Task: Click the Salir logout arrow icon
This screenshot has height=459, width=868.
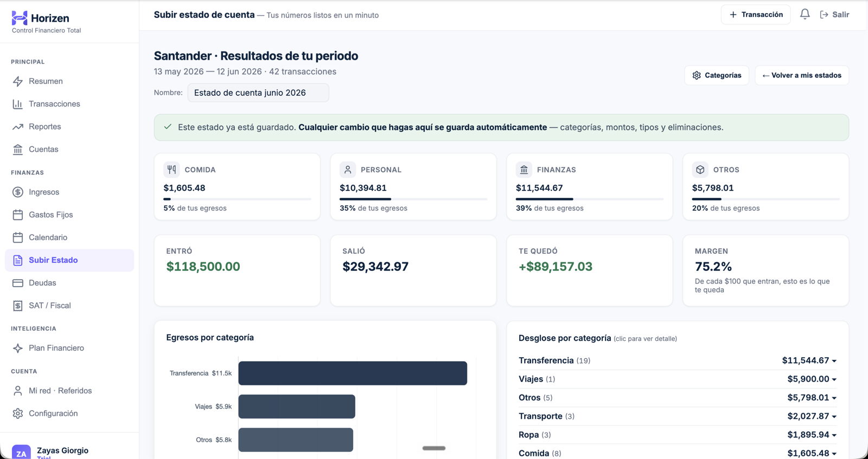Action: tap(824, 15)
